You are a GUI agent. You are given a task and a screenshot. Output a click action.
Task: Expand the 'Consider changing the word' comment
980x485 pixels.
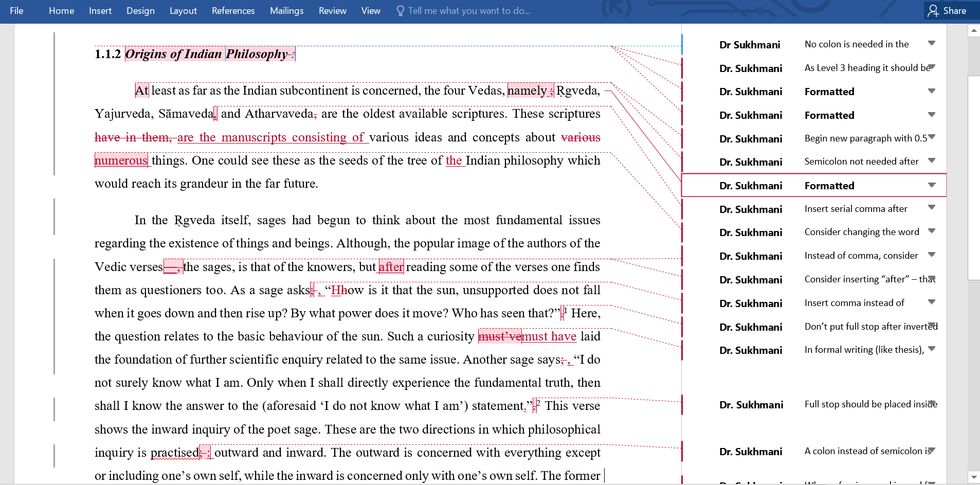931,231
